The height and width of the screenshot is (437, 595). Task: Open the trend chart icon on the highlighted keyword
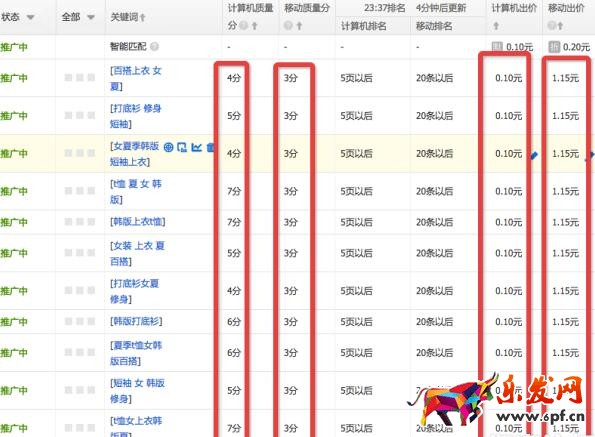pos(197,147)
